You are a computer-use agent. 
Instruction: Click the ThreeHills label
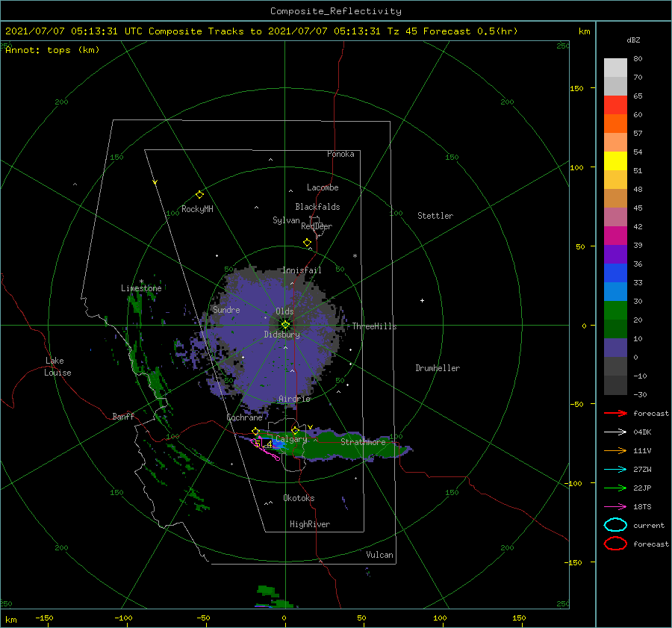(374, 326)
